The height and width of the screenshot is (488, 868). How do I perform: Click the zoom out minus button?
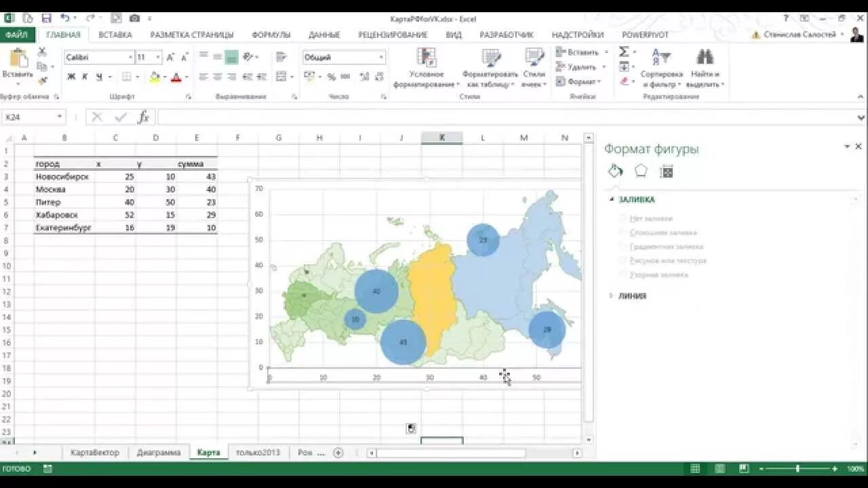[x=762, y=468]
